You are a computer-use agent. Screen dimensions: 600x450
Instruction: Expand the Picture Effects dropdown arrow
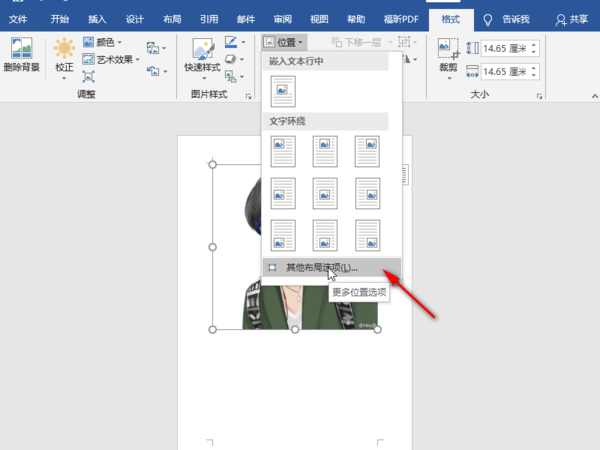pyautogui.click(x=242, y=59)
